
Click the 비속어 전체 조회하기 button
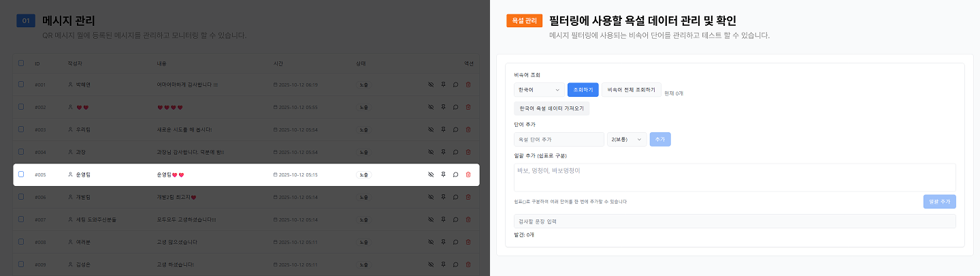(x=631, y=89)
